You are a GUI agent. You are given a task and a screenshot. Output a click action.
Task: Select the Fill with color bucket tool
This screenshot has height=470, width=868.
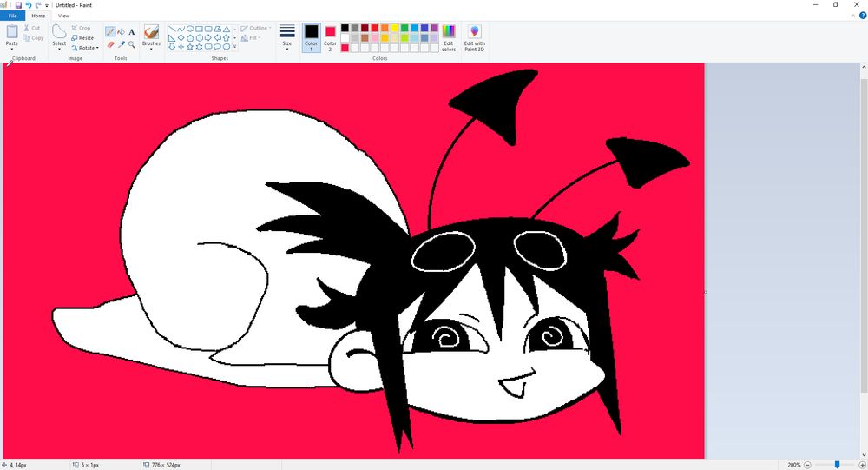(121, 32)
